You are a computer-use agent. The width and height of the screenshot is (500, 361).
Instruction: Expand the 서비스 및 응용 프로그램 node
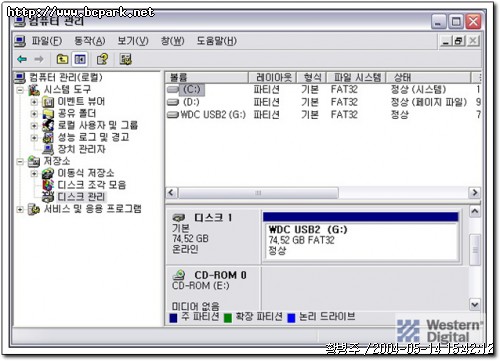[20, 209]
